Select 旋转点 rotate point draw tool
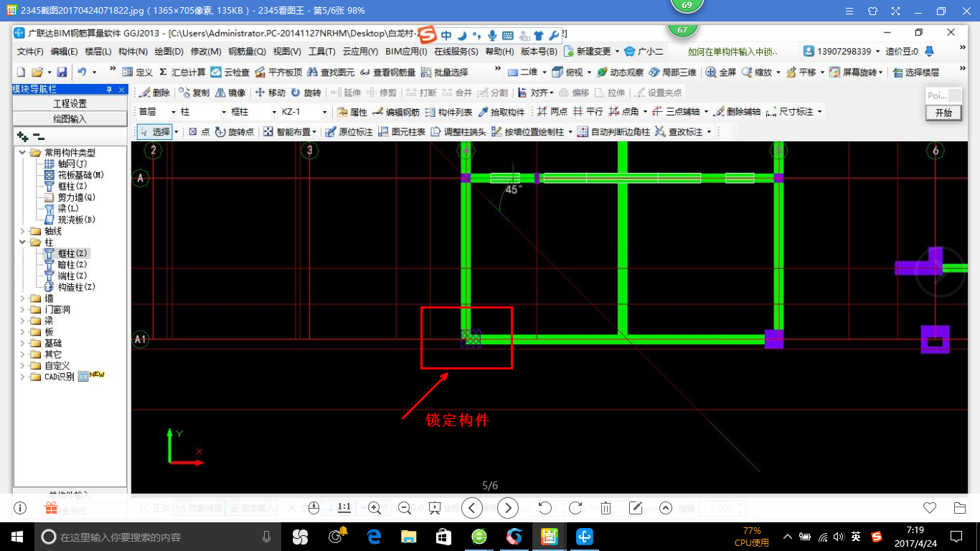Screen dimensions: 980x551 [235, 132]
